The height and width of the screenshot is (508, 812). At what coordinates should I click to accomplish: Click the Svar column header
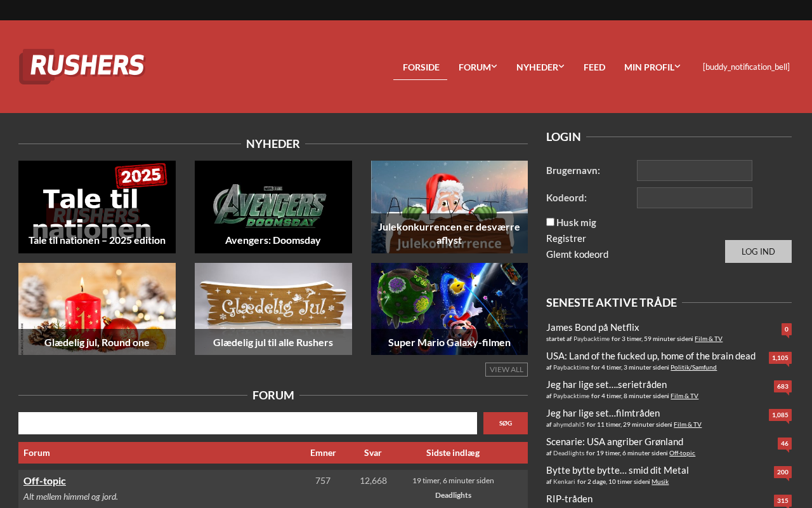tap(373, 453)
